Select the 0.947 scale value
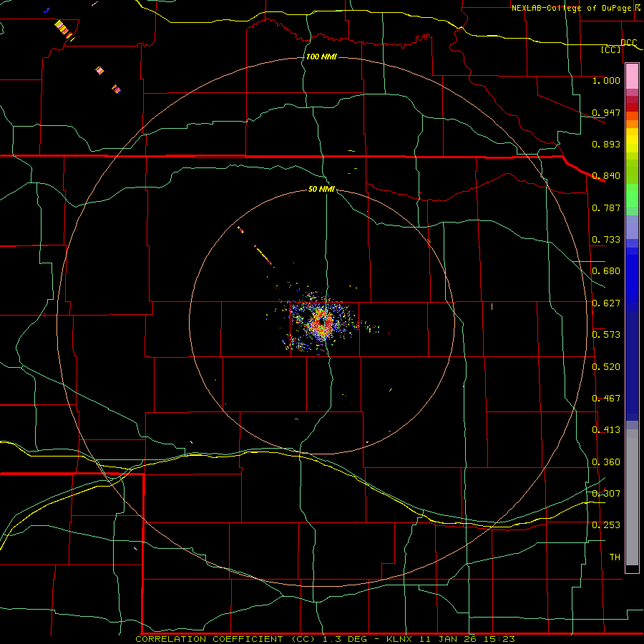 (606, 112)
